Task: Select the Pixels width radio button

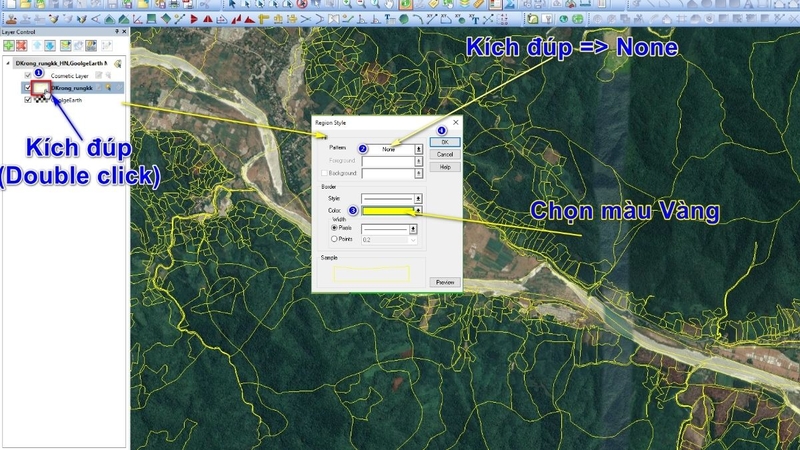Action: point(334,228)
